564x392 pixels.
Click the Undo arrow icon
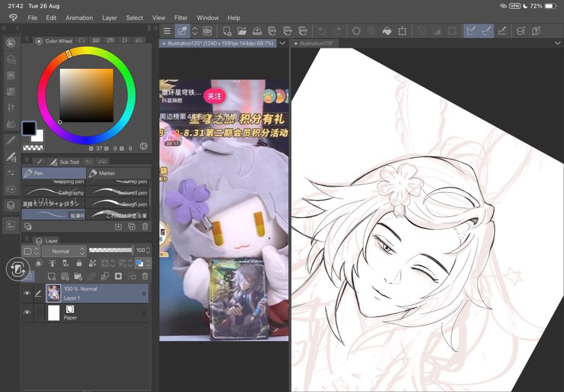322,31
